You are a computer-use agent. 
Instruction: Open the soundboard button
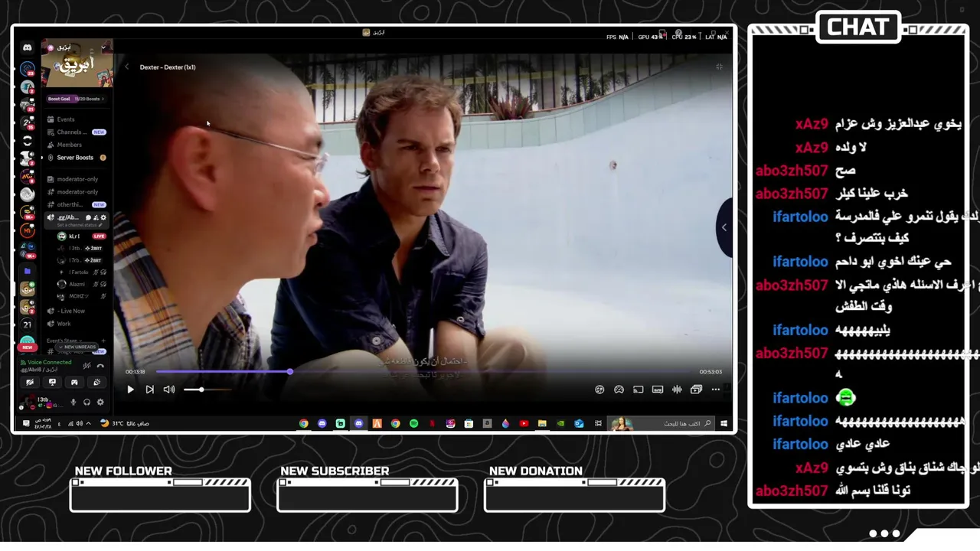click(96, 382)
